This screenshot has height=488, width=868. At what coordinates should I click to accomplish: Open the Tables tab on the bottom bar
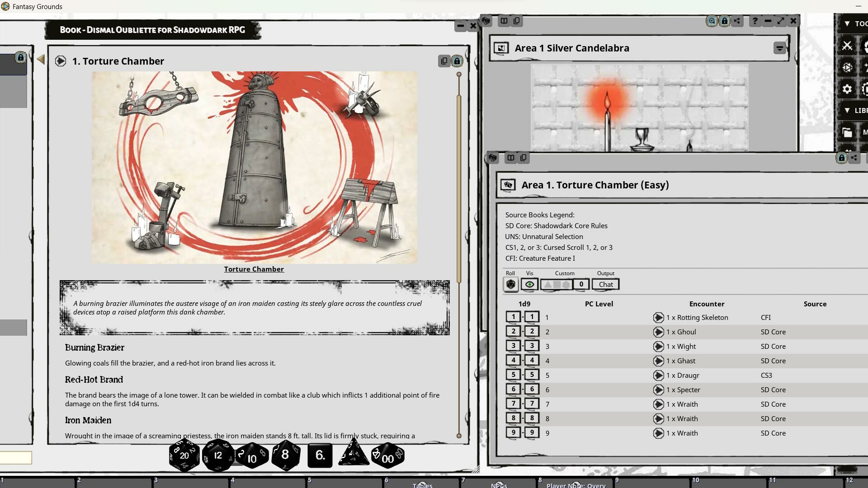422,484
